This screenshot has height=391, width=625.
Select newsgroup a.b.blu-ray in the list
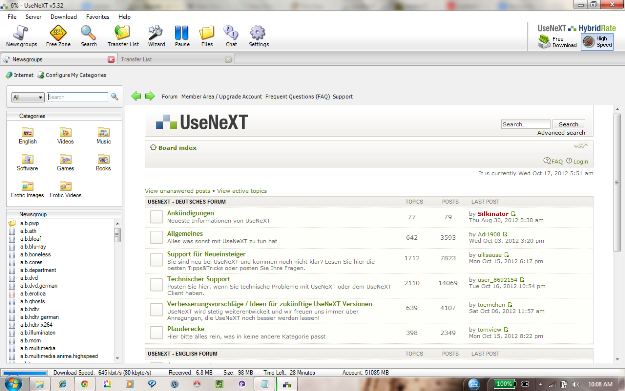[x=33, y=247]
